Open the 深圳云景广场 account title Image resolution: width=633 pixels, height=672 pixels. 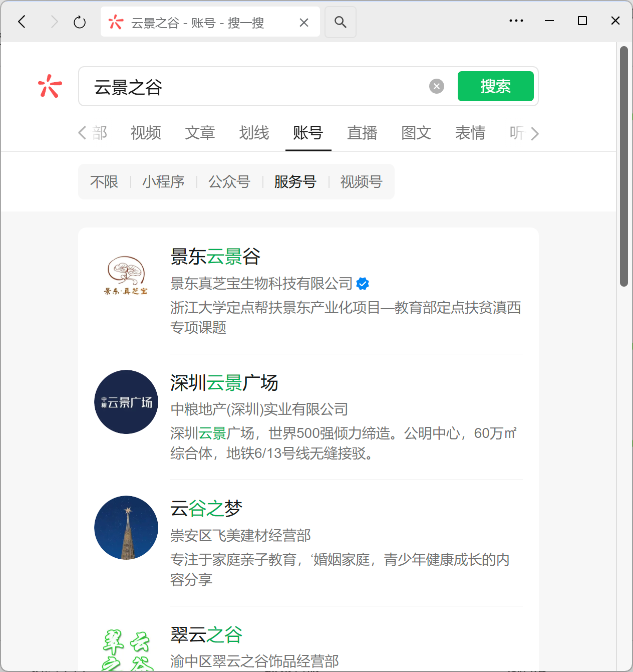click(224, 383)
